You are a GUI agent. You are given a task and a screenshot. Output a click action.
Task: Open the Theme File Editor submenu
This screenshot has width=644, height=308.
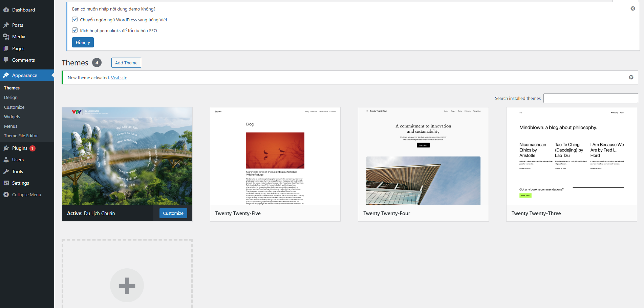(x=21, y=136)
